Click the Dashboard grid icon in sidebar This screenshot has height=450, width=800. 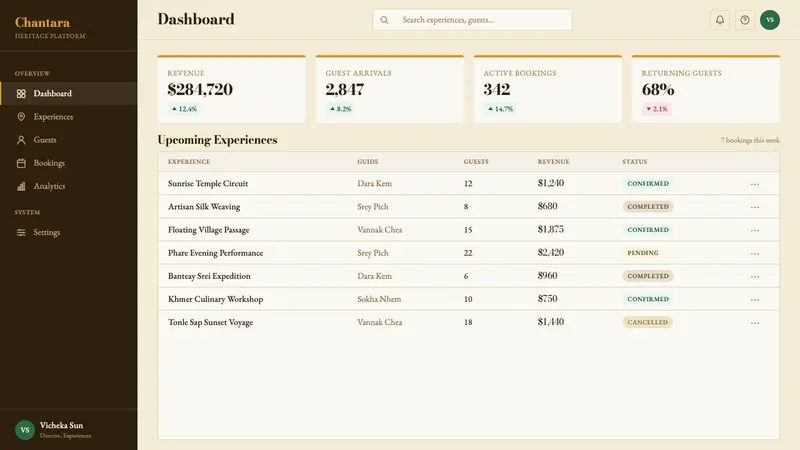click(21, 93)
